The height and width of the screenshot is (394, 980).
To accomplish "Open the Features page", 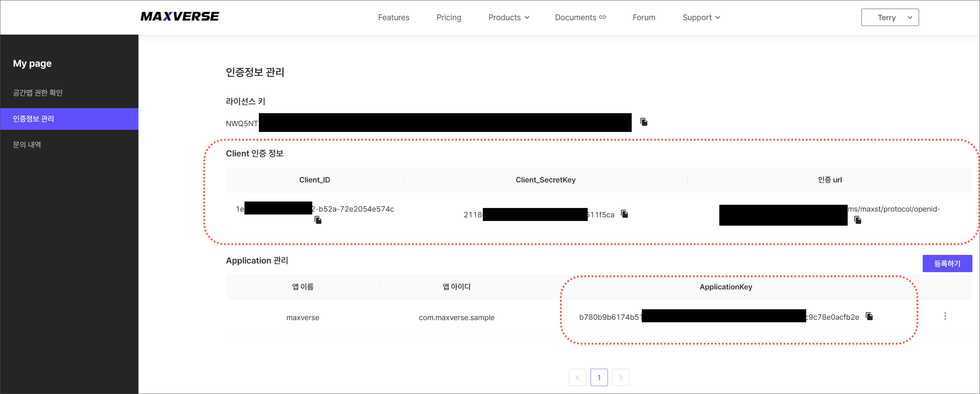I will 393,17.
